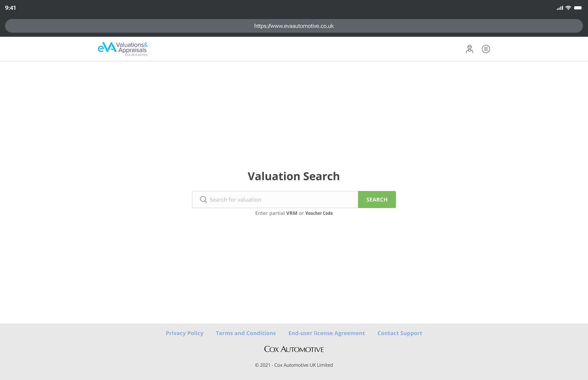Click the magnifying glass search icon
The width and height of the screenshot is (588, 380).
(x=203, y=200)
